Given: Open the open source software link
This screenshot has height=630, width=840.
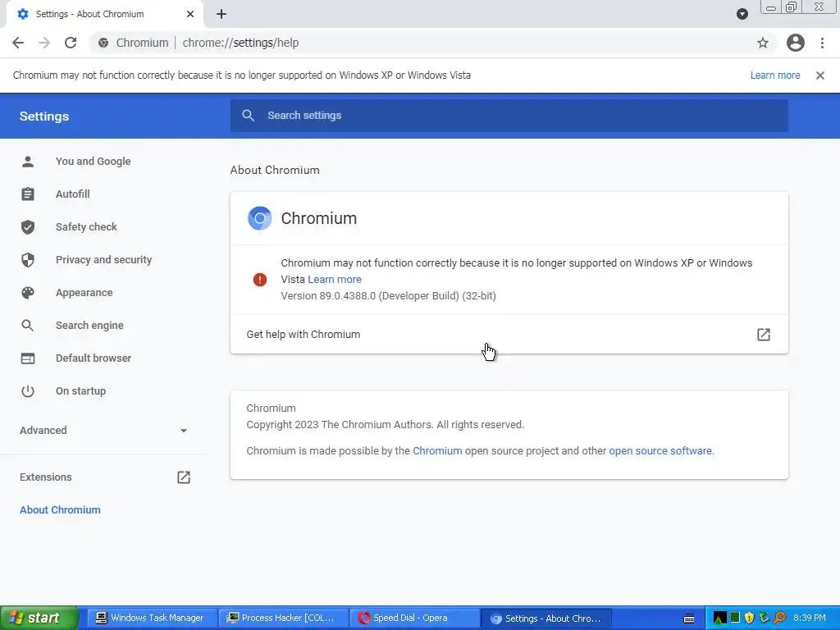Looking at the screenshot, I should pos(660,450).
